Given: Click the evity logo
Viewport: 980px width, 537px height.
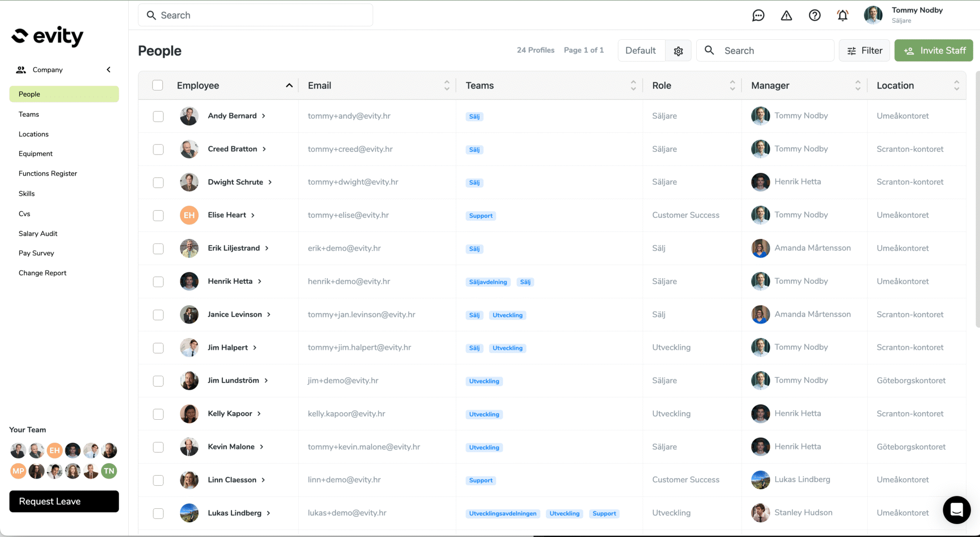Looking at the screenshot, I should point(47,36).
